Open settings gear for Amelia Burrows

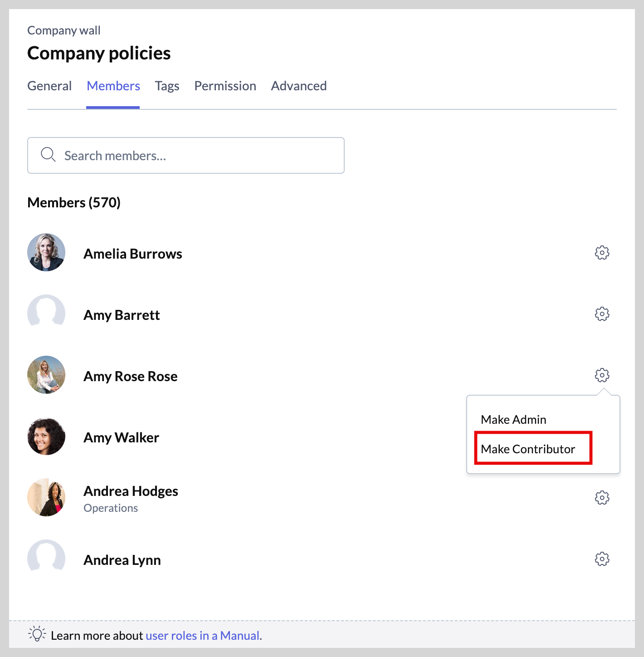tap(602, 253)
